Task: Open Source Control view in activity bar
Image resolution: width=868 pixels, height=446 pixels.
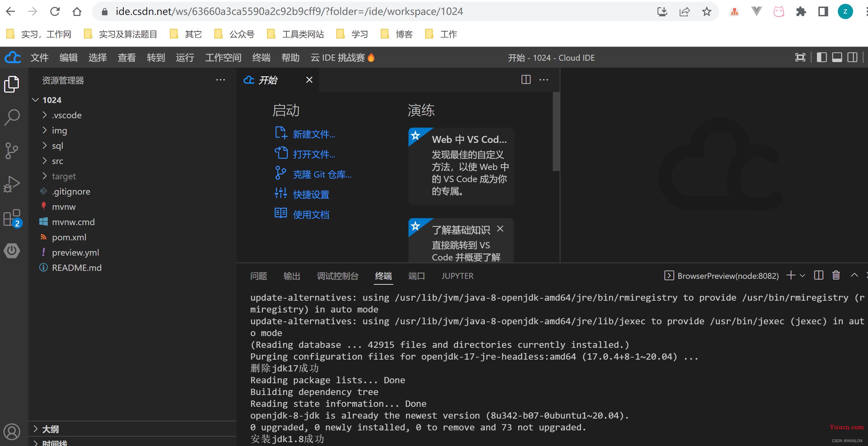Action: tap(12, 151)
